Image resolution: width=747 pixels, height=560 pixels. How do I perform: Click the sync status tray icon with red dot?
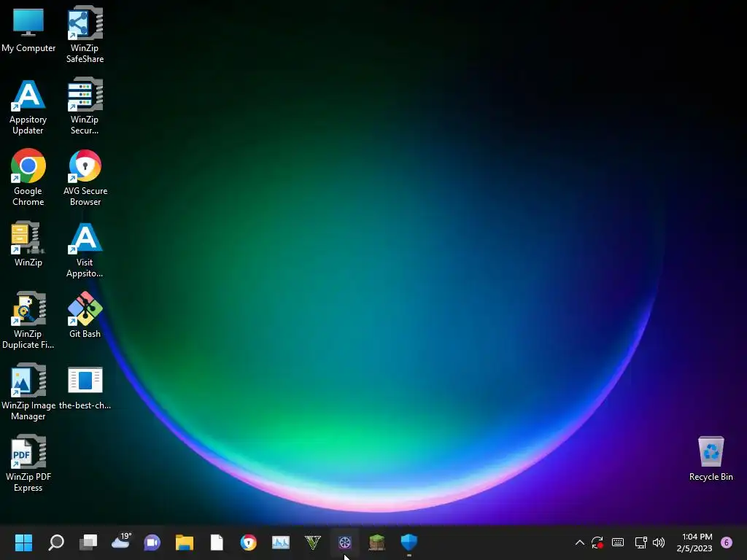(597, 542)
